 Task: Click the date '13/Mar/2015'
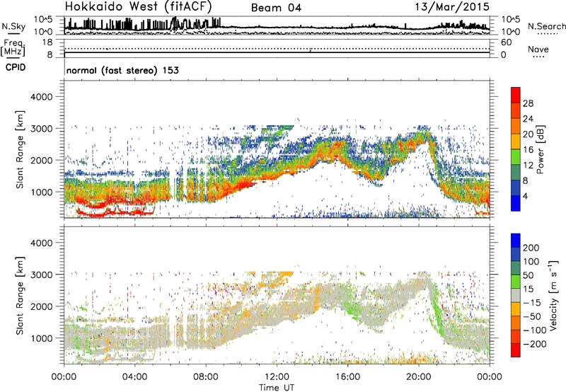click(x=452, y=7)
